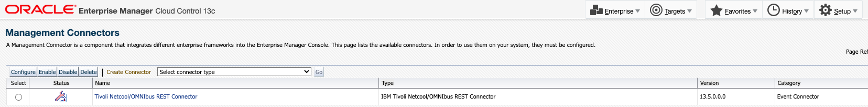Click the Targets bullseye icon
Image resolution: width=868 pixels, height=107 pixels.
656,10
